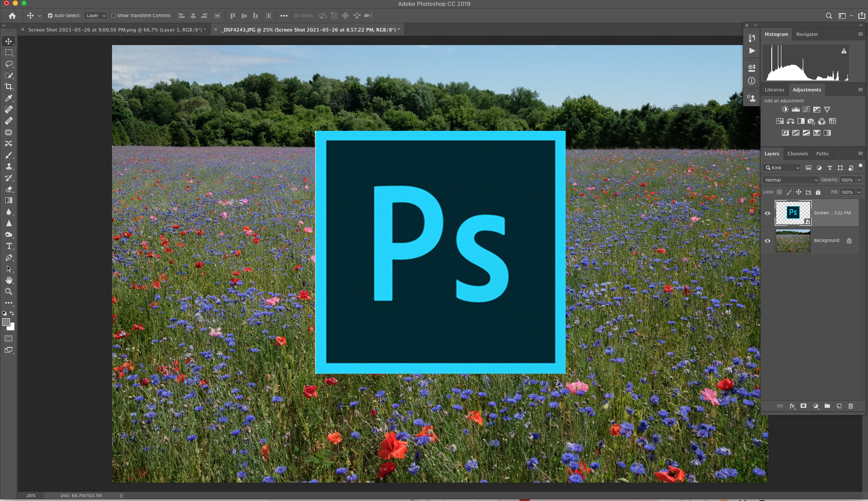Select the Hand tool

9,280
